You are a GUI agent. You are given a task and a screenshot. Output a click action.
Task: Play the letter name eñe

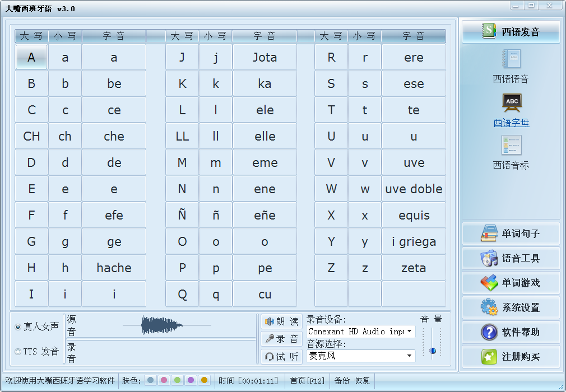[x=265, y=215]
